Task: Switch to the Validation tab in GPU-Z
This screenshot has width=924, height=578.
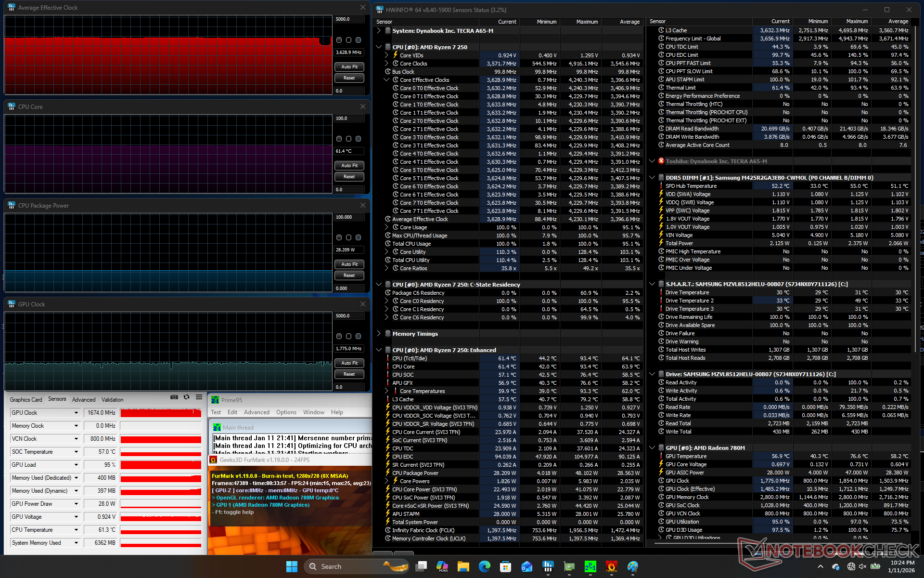Action: point(112,399)
